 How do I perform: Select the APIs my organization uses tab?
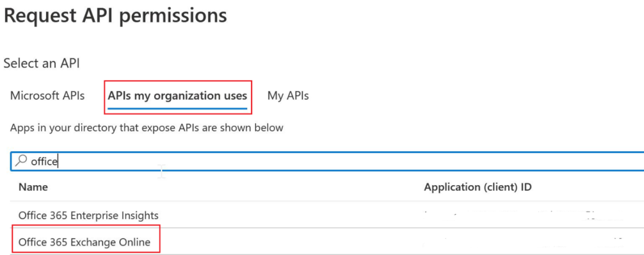[177, 96]
